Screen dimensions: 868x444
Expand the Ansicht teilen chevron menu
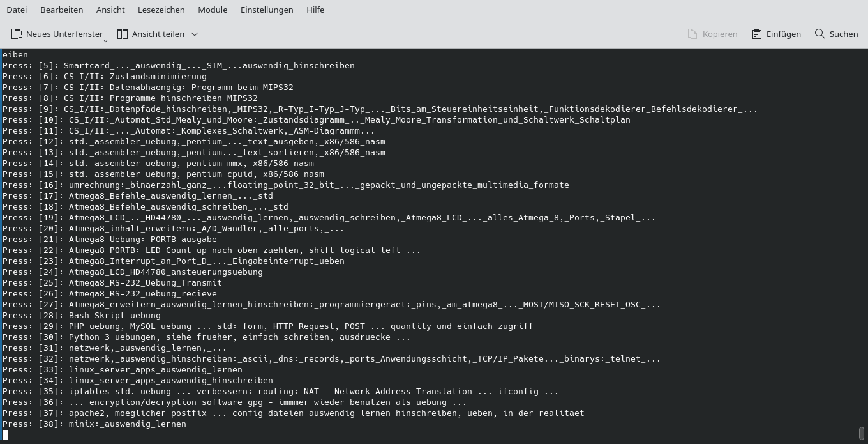(194, 34)
